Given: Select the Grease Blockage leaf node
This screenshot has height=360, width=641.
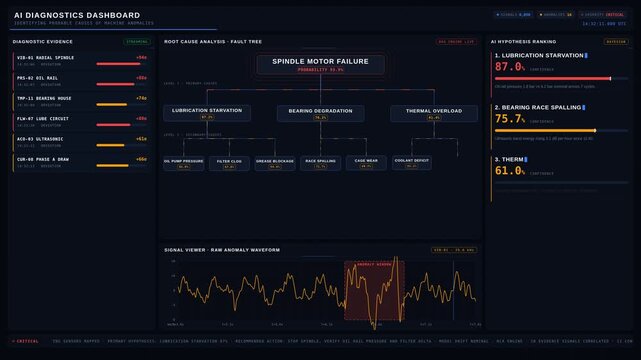Looking at the screenshot, I should (275, 163).
